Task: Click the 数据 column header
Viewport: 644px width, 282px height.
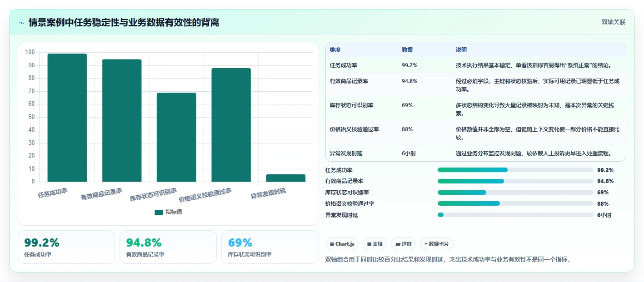Action: click(407, 50)
